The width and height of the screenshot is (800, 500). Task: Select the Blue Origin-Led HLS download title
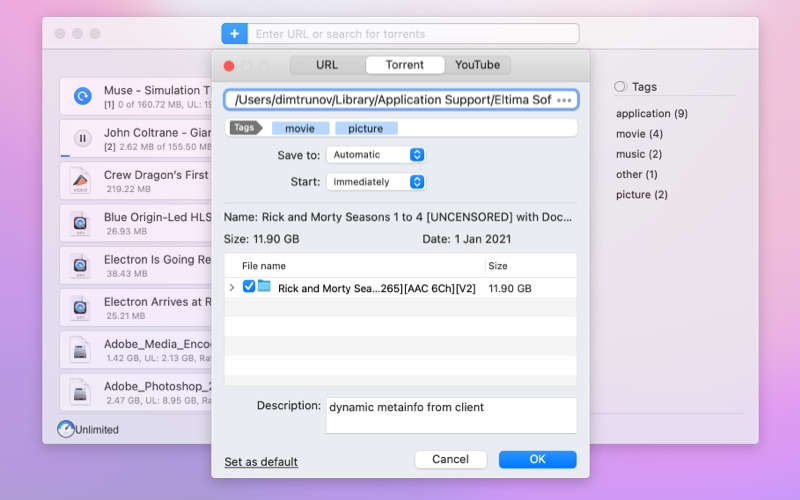(158, 217)
